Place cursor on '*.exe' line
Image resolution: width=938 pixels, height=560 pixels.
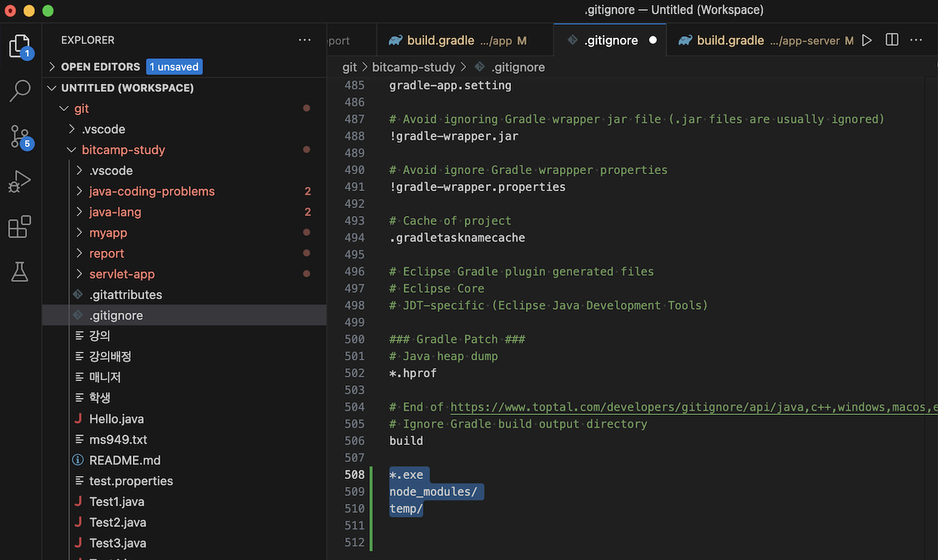point(406,475)
